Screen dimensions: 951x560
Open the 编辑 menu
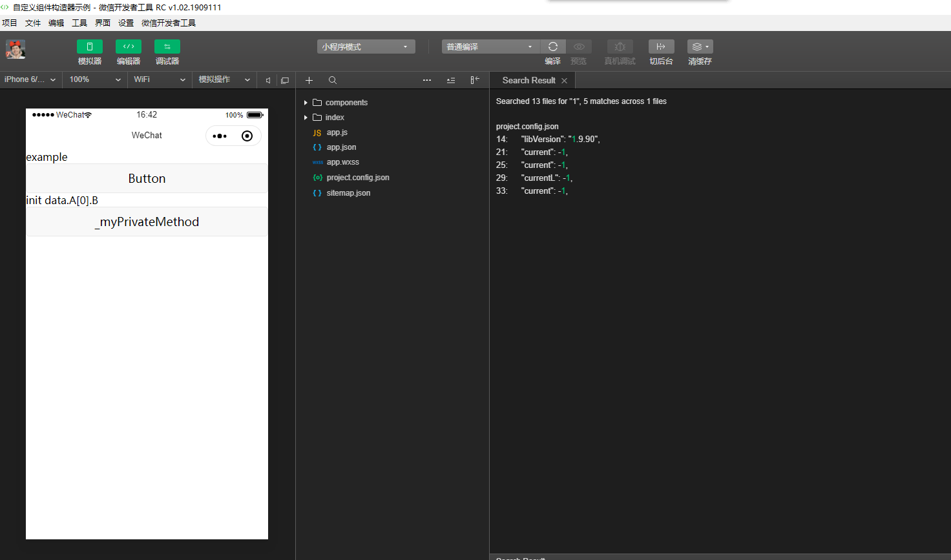(56, 23)
